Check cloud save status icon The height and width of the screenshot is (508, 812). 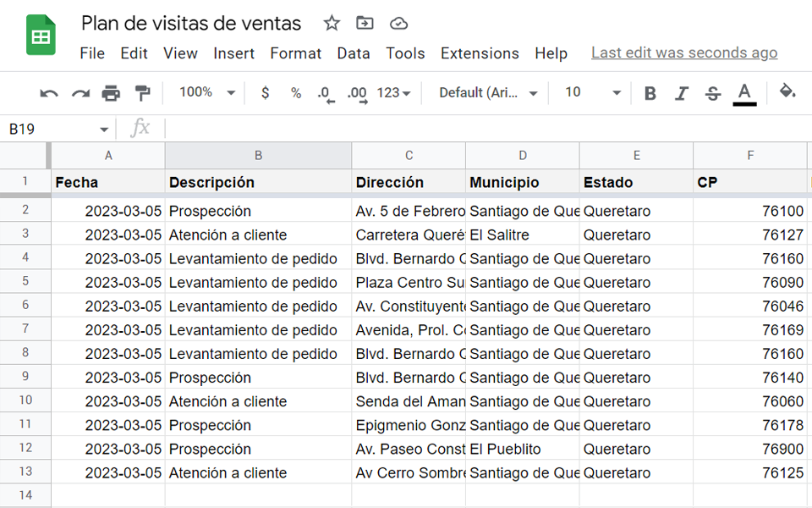[x=398, y=24]
